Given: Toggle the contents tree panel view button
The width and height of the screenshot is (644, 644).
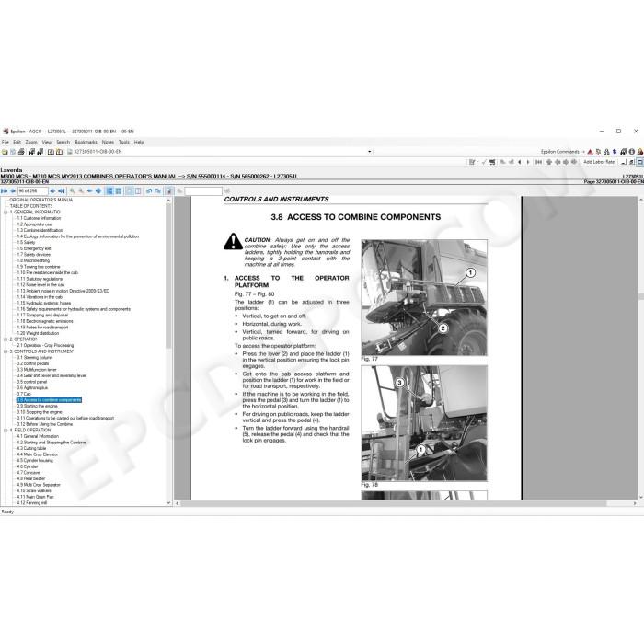Looking at the screenshot, I should (109, 191).
